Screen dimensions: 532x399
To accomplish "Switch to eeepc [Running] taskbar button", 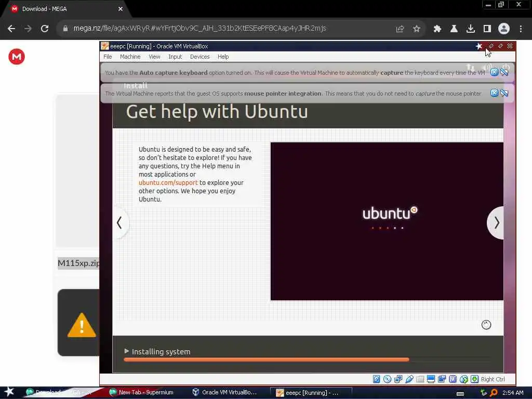I will (x=311, y=393).
